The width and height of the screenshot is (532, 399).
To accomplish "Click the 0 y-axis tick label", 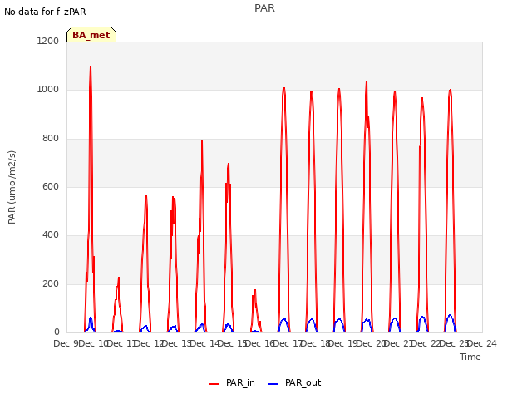I will point(57,332).
